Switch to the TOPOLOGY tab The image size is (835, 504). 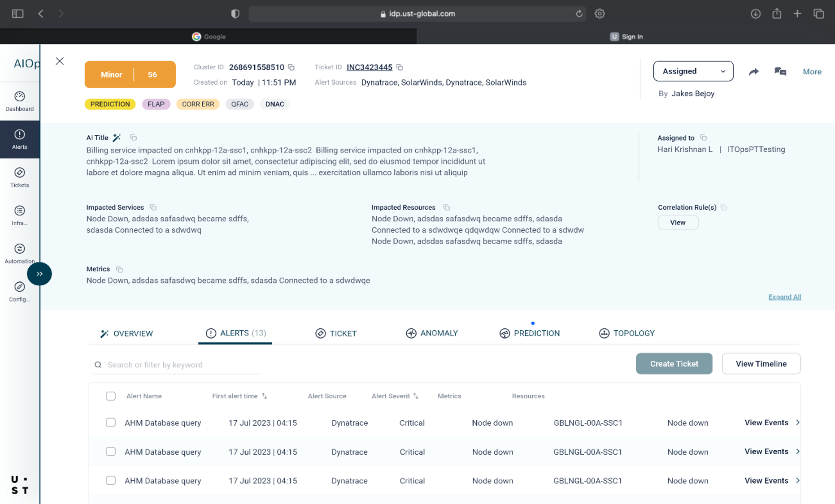pos(627,333)
